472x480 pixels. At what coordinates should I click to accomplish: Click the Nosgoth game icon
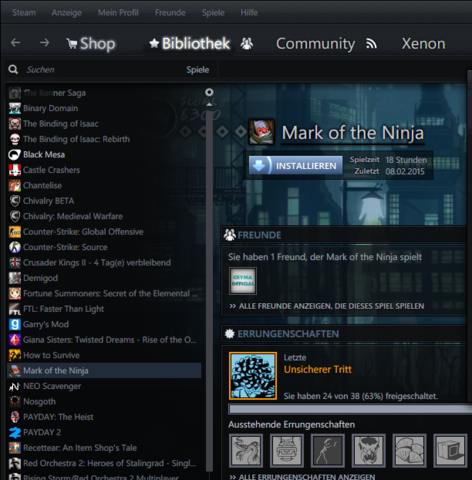click(15, 401)
